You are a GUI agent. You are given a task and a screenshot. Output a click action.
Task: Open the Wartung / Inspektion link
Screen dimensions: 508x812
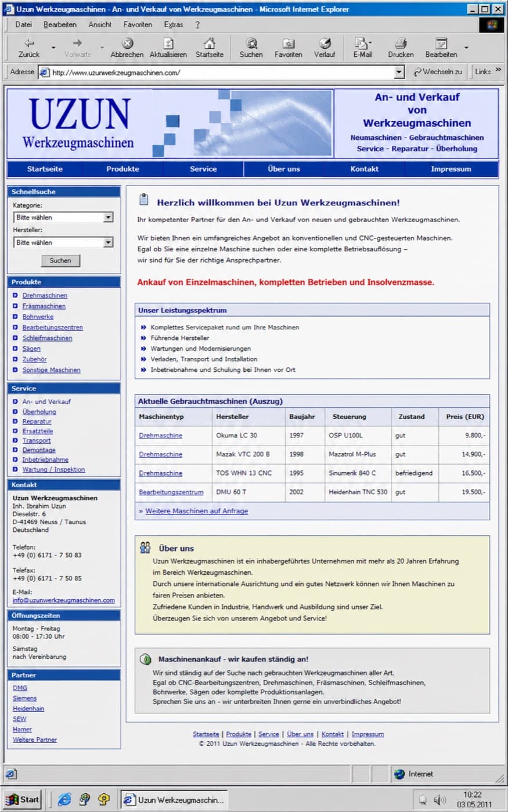pyautogui.click(x=53, y=469)
